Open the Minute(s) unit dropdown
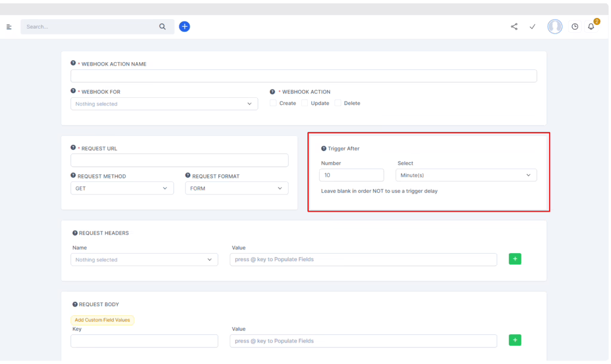This screenshot has width=611, height=364. tap(465, 175)
